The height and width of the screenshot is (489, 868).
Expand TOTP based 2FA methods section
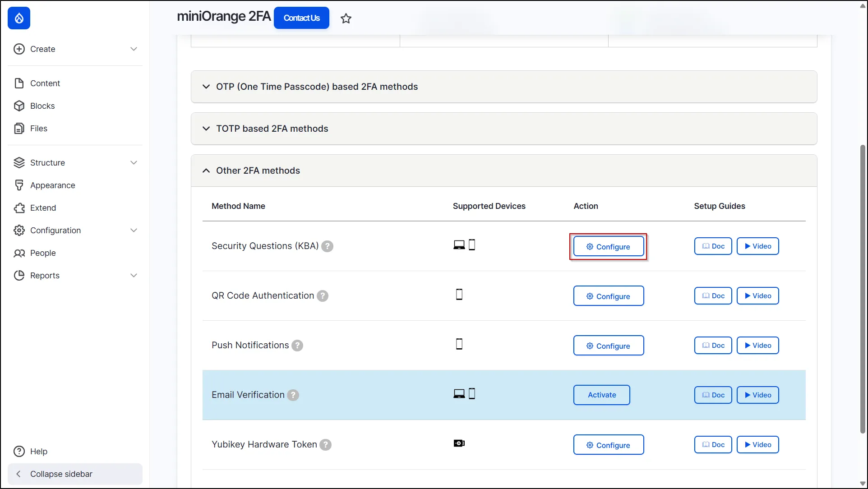[x=504, y=129]
